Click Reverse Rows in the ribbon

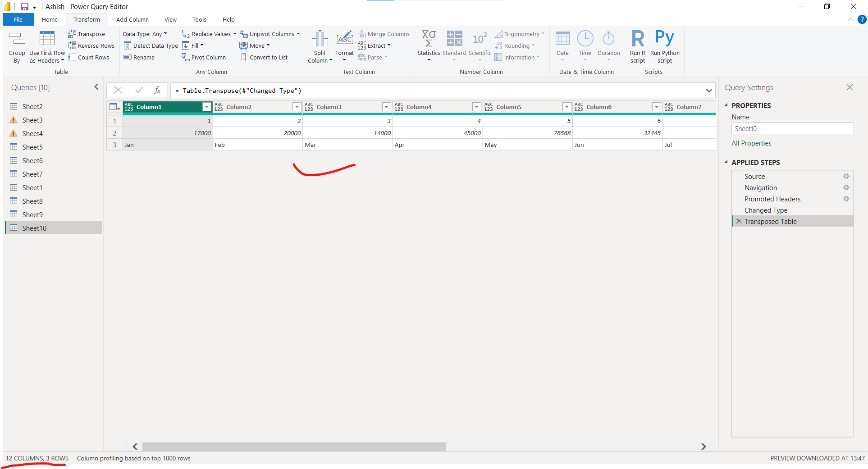[x=91, y=46]
